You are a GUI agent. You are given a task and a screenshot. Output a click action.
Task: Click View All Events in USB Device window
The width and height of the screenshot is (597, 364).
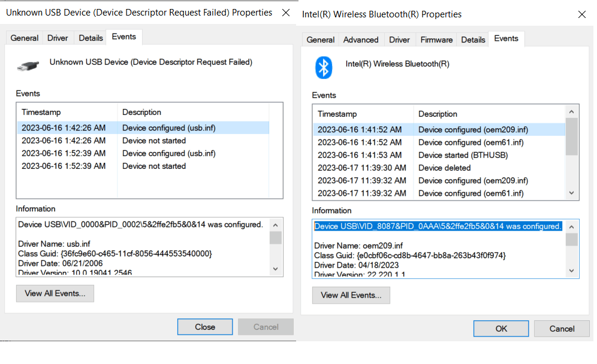(55, 293)
